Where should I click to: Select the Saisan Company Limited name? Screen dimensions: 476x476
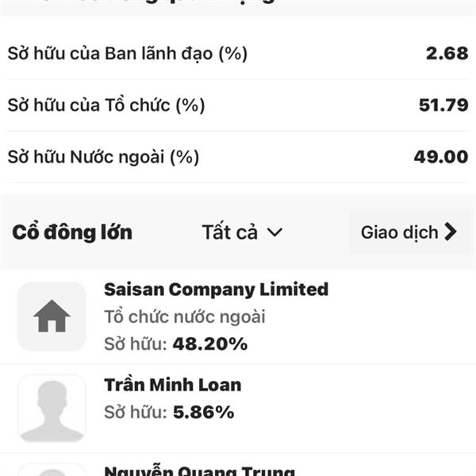[216, 289]
